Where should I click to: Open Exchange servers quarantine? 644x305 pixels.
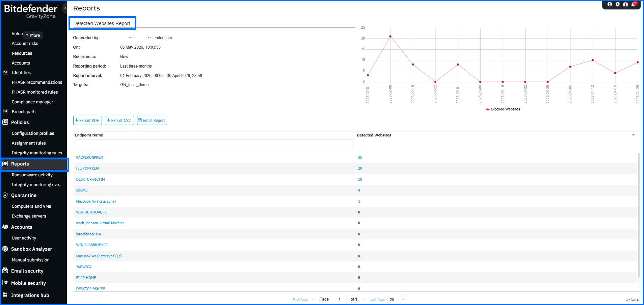click(x=29, y=216)
